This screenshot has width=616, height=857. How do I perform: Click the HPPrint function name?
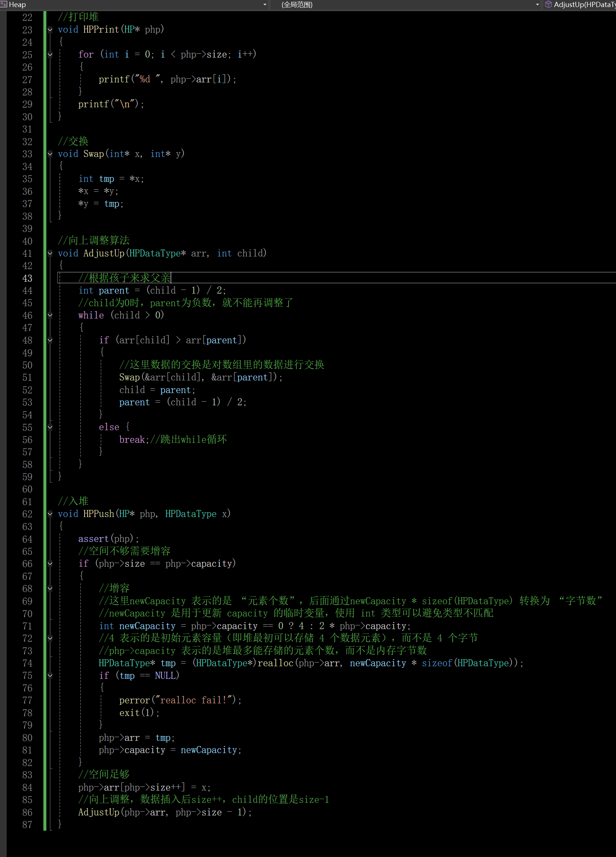(x=101, y=29)
